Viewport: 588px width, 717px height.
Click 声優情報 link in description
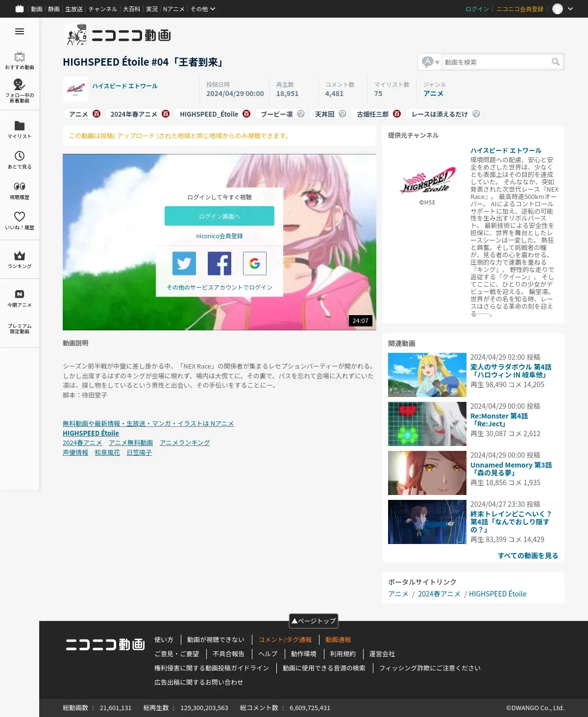point(75,452)
